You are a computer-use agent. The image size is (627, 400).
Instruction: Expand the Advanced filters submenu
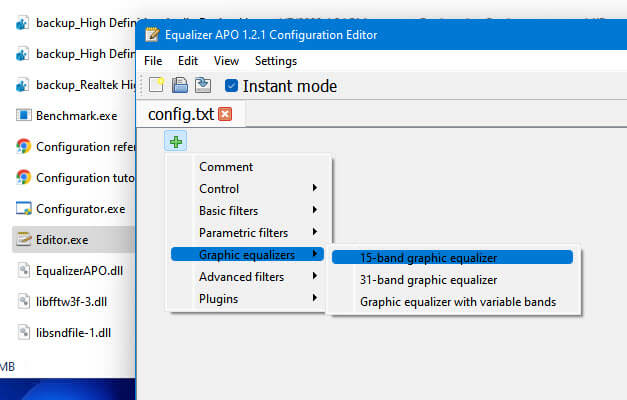coord(248,277)
